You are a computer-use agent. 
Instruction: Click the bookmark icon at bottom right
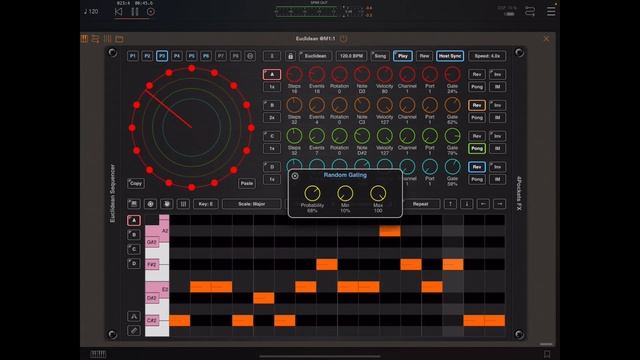(547, 354)
